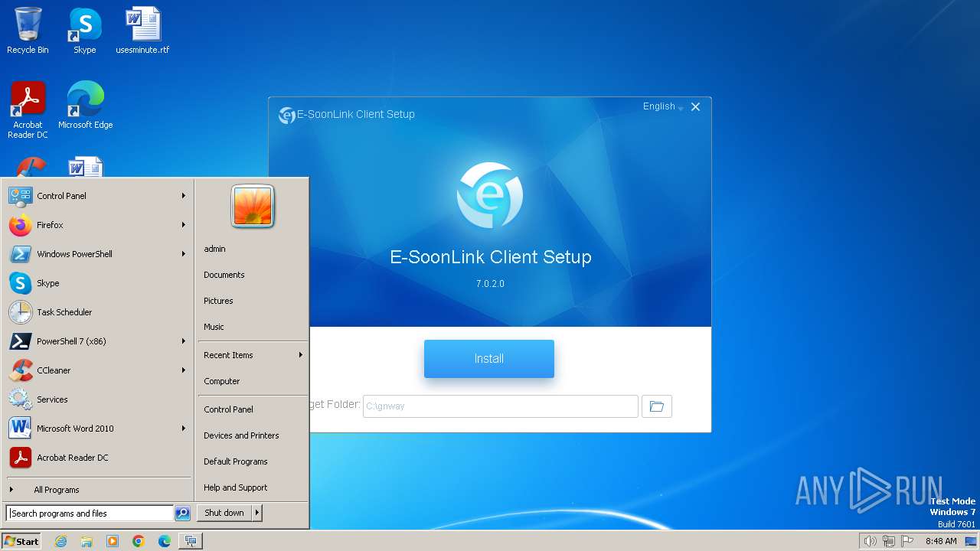This screenshot has width=980, height=551.
Task: Click taskbar clock showing 8:48 AM
Action: tap(941, 541)
